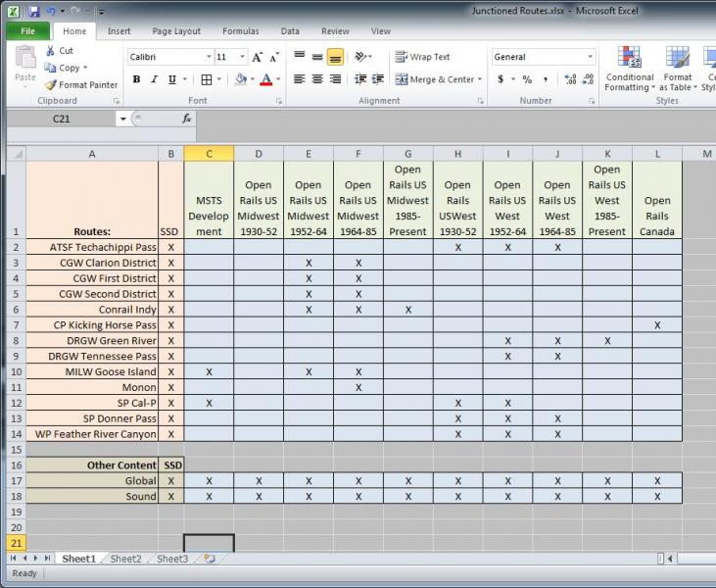Click horizontal scrollbar left arrow
Viewport: 716px width, 588px height.
[x=670, y=559]
